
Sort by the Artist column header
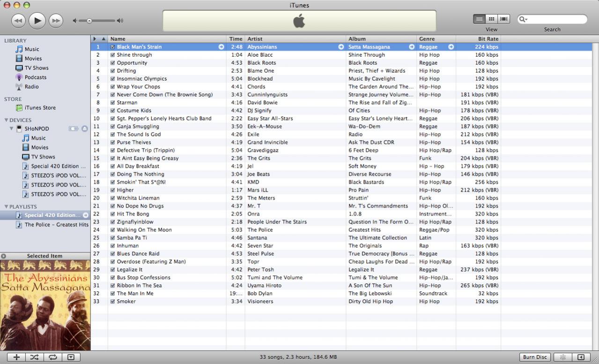click(x=296, y=39)
